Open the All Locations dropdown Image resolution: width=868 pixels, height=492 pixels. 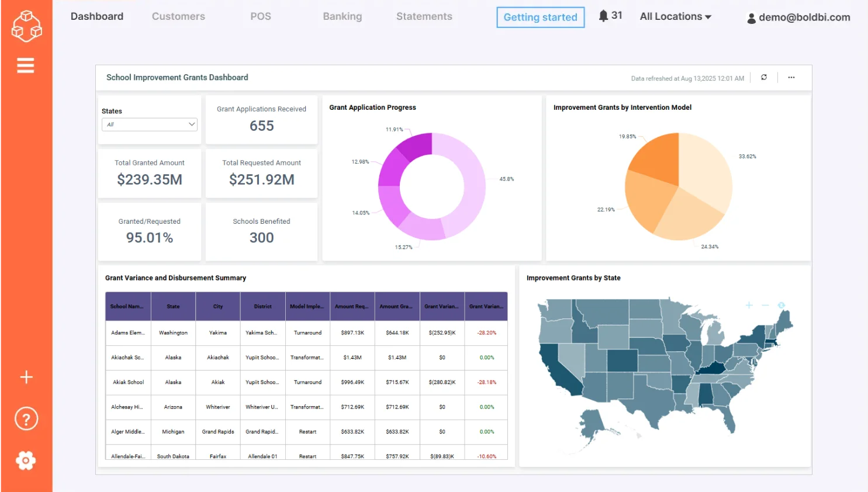tap(675, 16)
